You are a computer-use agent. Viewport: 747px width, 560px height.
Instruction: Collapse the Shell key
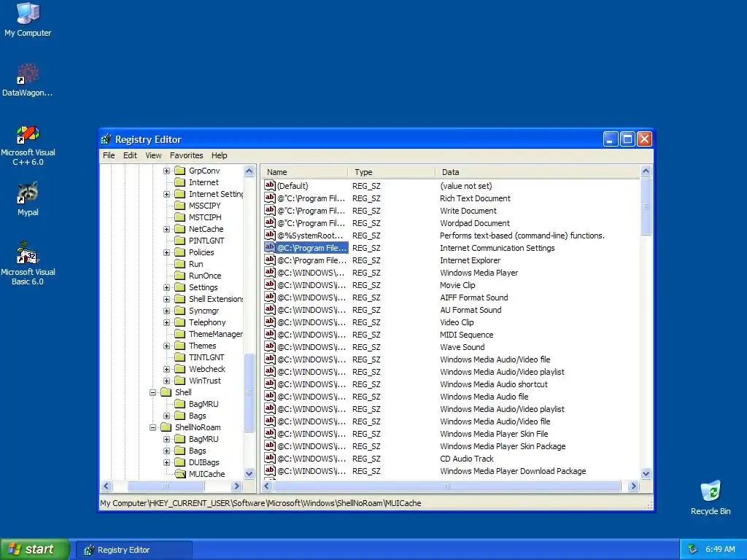tap(152, 392)
